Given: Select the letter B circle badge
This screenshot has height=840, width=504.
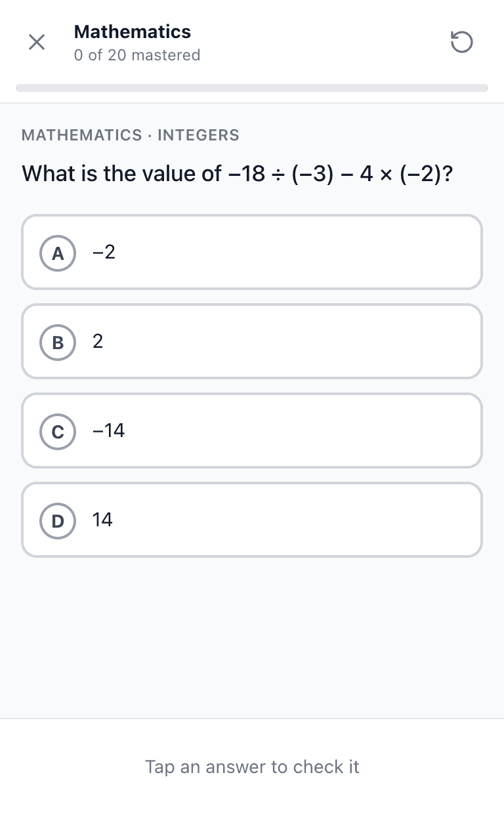Looking at the screenshot, I should (x=58, y=342).
